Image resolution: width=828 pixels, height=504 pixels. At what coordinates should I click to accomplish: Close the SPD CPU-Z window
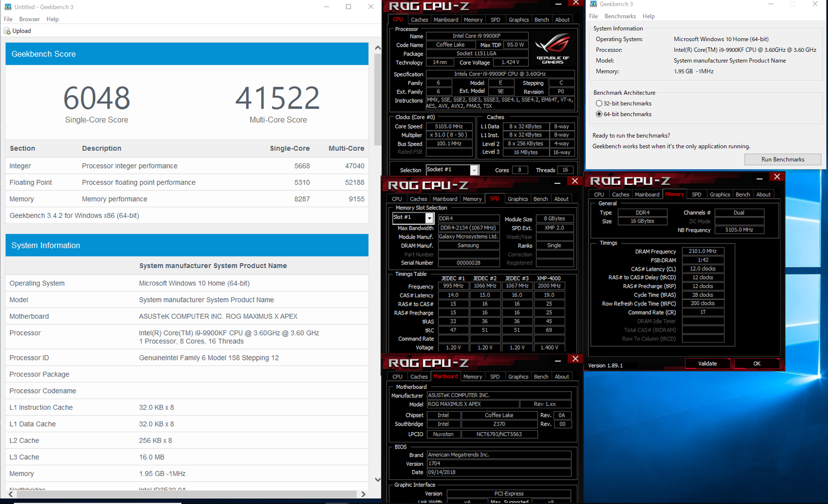575,181
